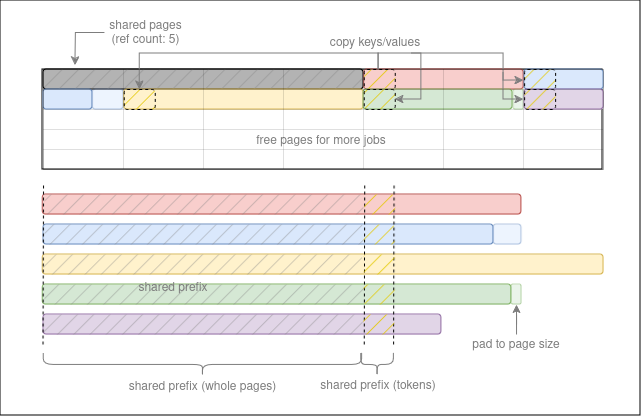Select the 'shared prefix (whole pages)' caption

click(x=202, y=386)
